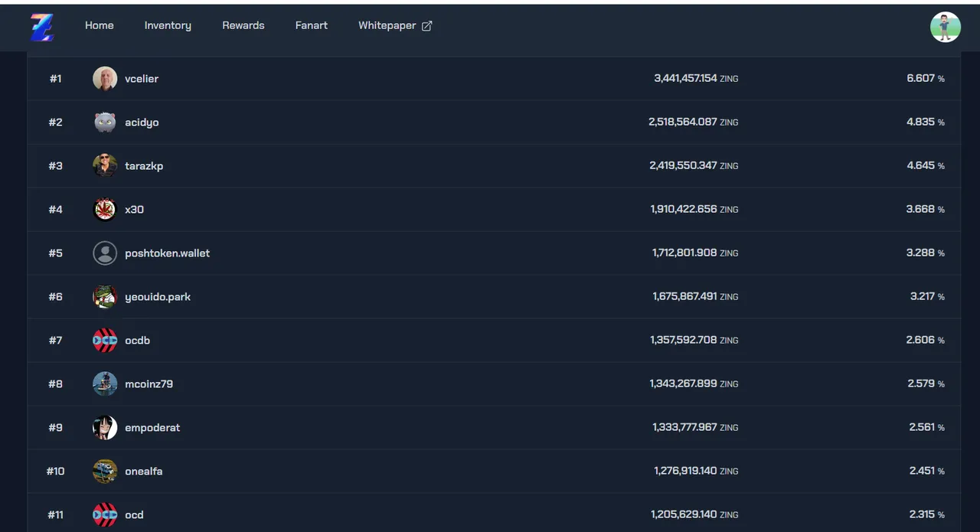Image resolution: width=980 pixels, height=532 pixels.
Task: Select the username ocdb
Action: 137,340
